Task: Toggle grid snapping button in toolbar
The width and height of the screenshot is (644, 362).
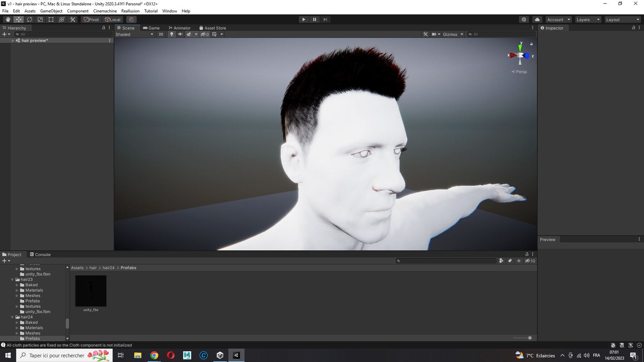Action: 131,20
